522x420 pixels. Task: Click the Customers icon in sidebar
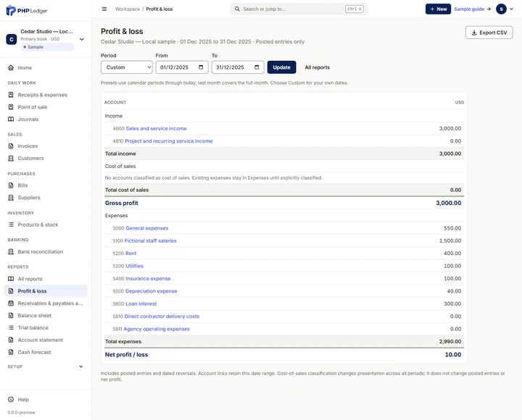[11, 159]
